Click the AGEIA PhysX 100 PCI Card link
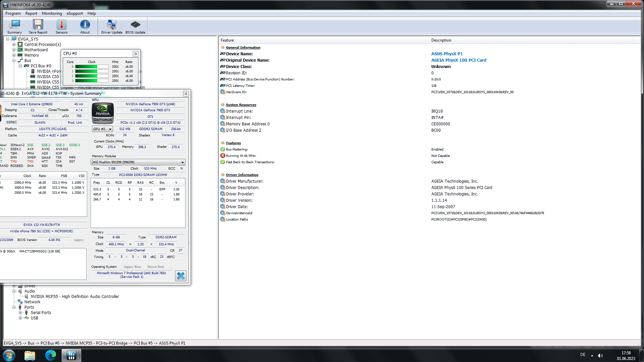This screenshot has width=644, height=362. tap(459, 60)
